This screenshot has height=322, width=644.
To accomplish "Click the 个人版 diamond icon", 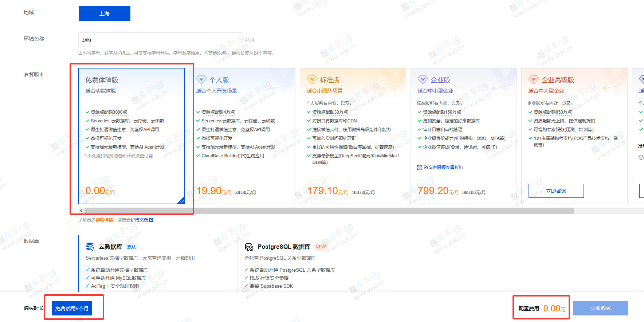I will click(201, 79).
